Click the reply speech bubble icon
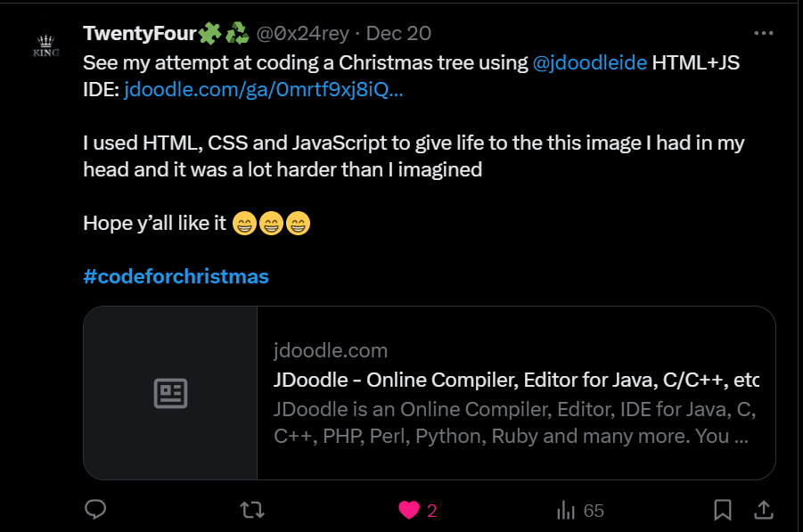Image resolution: width=803 pixels, height=532 pixels. tap(95, 510)
